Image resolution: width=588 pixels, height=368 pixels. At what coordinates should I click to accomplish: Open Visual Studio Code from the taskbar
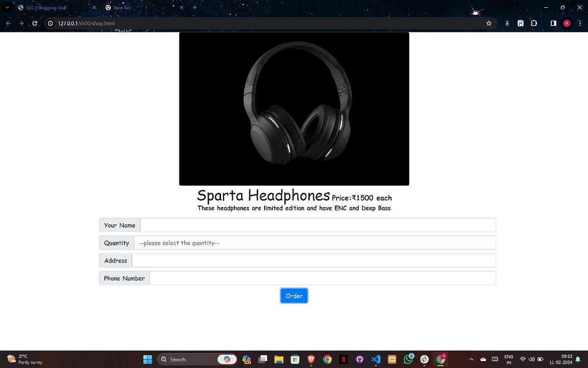(x=375, y=359)
